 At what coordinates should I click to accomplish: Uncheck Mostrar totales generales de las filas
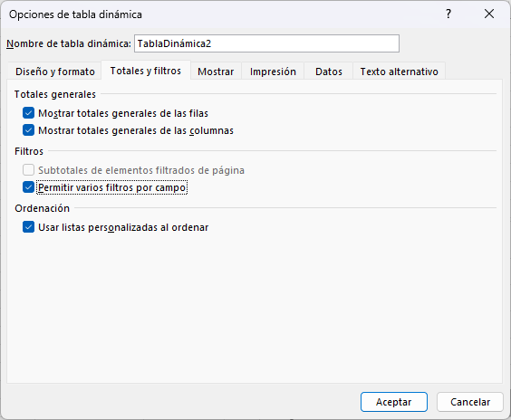28,113
